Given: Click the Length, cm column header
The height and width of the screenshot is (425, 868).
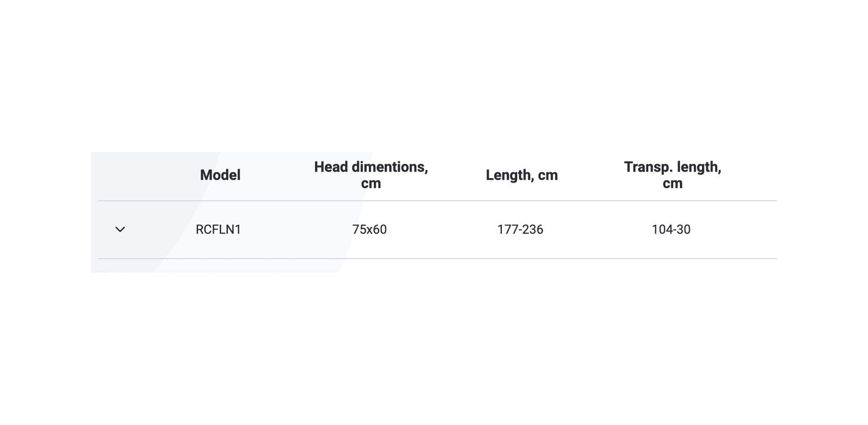Looking at the screenshot, I should [x=521, y=175].
